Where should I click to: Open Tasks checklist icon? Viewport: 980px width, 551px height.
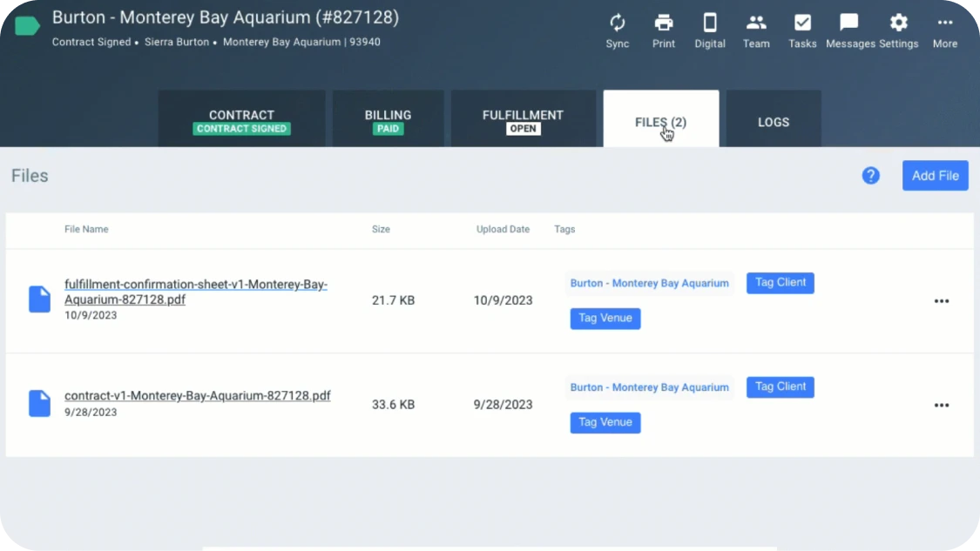(x=802, y=24)
